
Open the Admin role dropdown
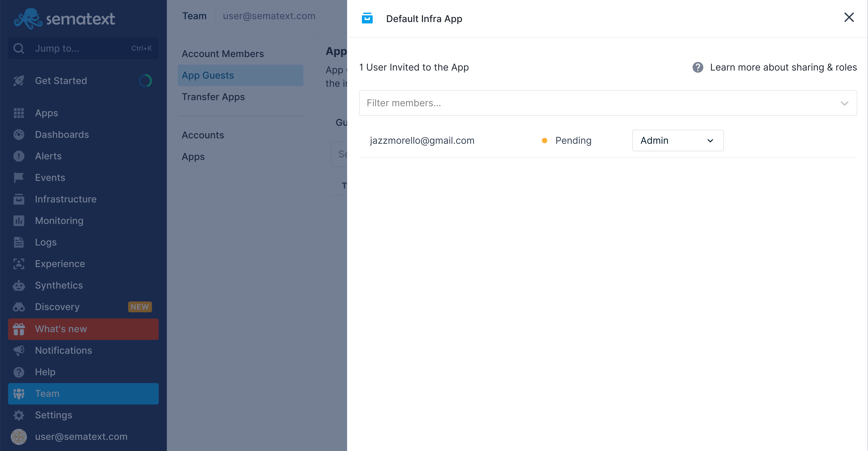(x=678, y=141)
